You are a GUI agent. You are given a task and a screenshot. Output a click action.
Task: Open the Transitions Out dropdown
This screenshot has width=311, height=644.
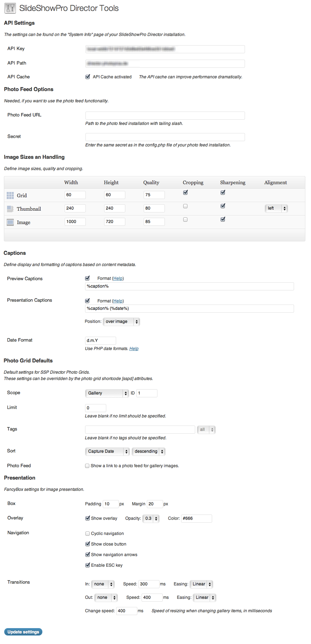[106, 597]
